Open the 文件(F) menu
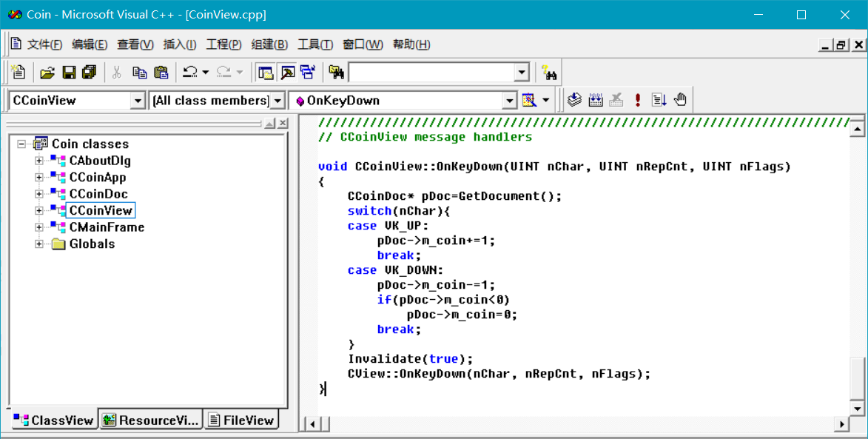 tap(45, 45)
